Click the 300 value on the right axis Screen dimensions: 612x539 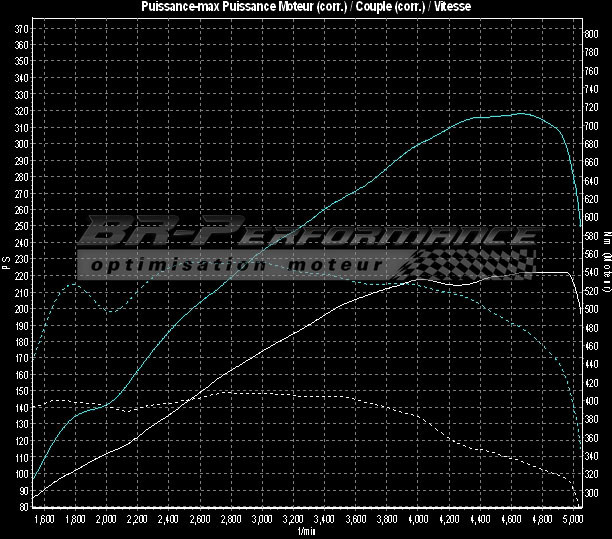click(590, 494)
